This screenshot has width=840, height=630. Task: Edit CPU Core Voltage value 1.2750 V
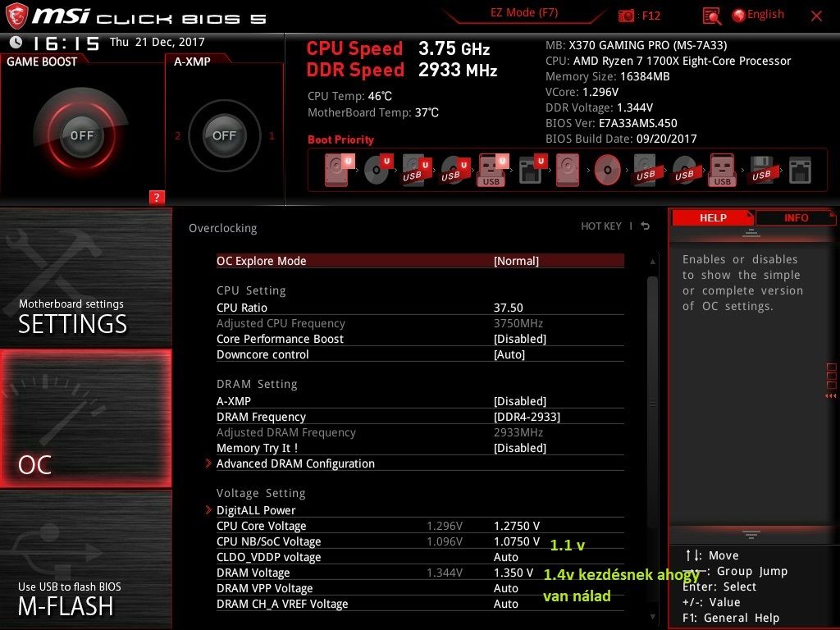point(517,526)
